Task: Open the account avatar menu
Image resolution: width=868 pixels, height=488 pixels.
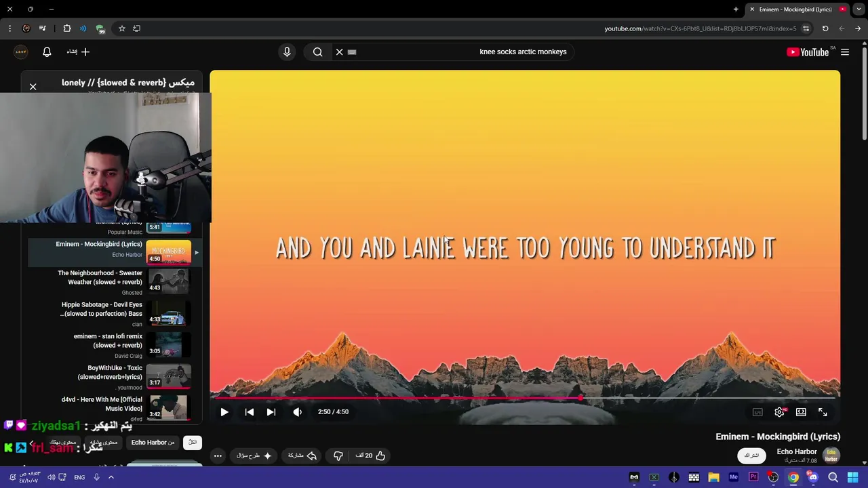Action: tap(21, 52)
